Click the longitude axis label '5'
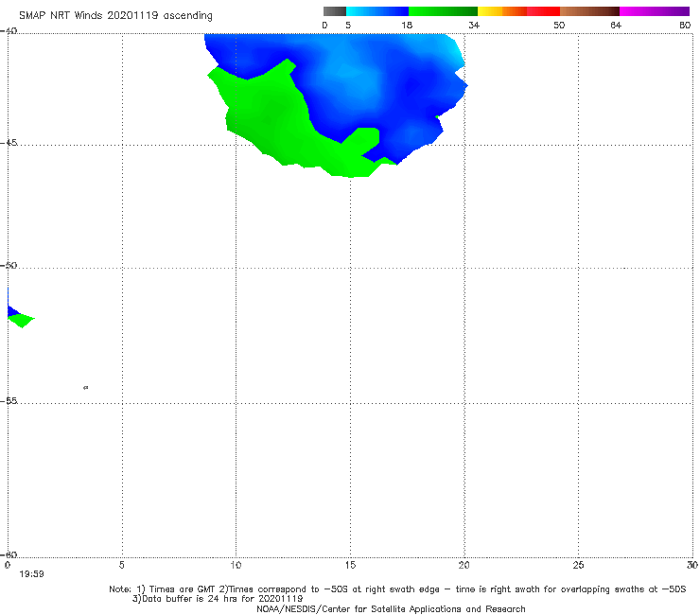The height and width of the screenshot is (615, 700). click(122, 566)
